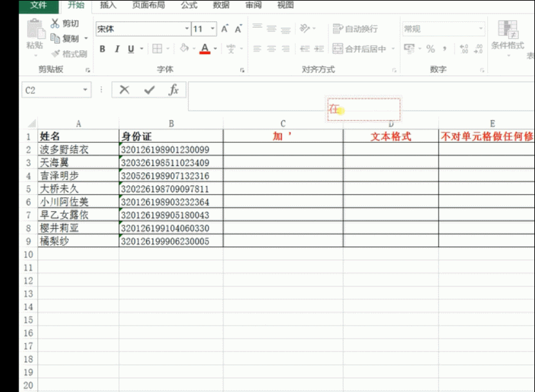The height and width of the screenshot is (392, 535).
Task: Switch to the Formulas (公式) tab
Action: pyautogui.click(x=189, y=5)
